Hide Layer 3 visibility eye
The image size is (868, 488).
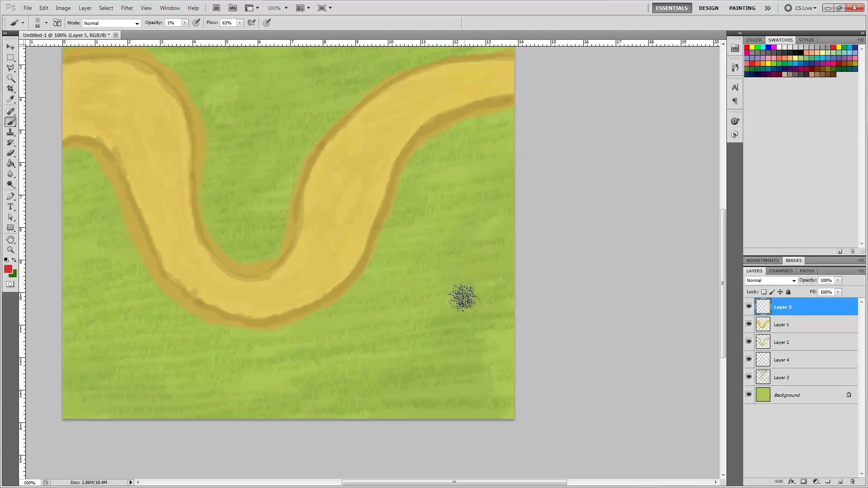click(x=749, y=377)
